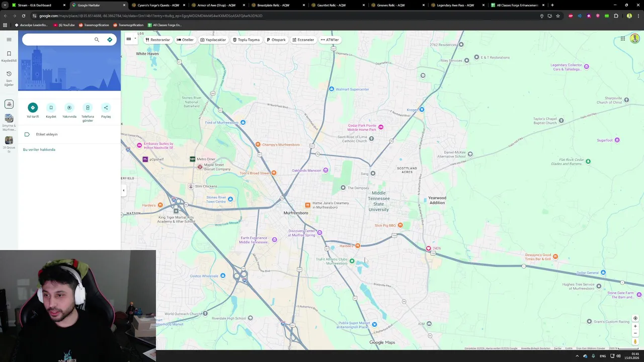Screen dimensions: 644x362
Task: Click into the Maps search input field
Action: tap(58, 40)
